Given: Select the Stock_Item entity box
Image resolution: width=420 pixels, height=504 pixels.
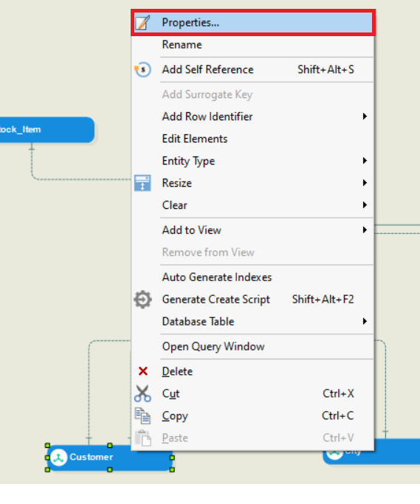Looking at the screenshot, I should tap(47, 130).
